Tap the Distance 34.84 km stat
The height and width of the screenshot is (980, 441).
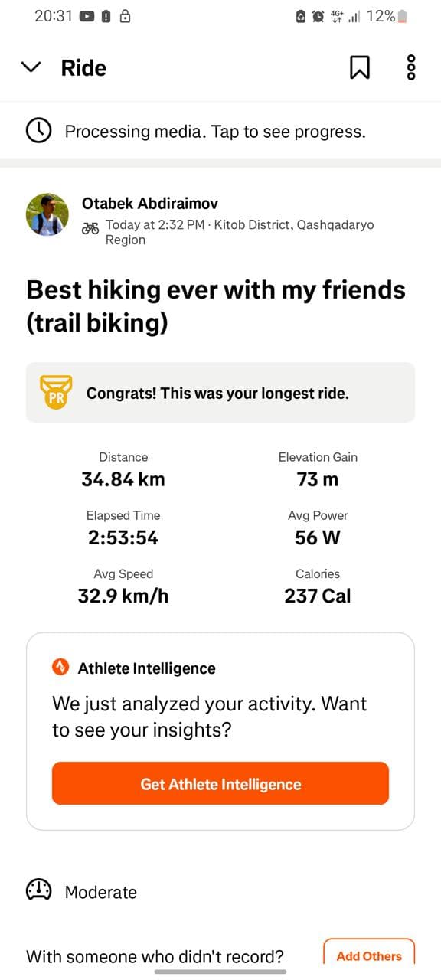pyautogui.click(x=123, y=469)
